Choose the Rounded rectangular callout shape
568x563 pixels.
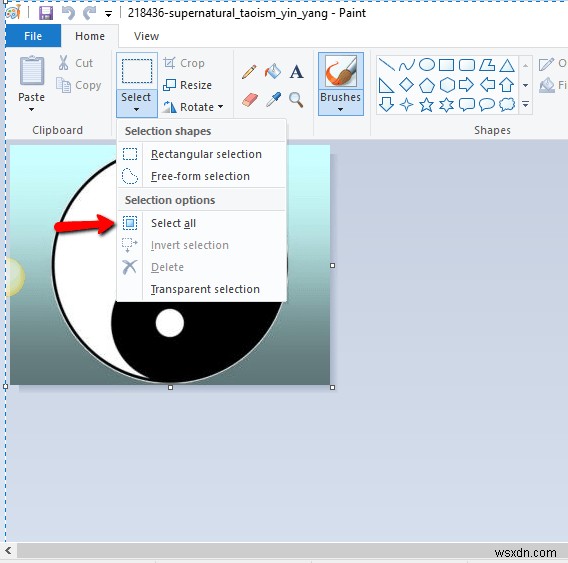tap(467, 104)
